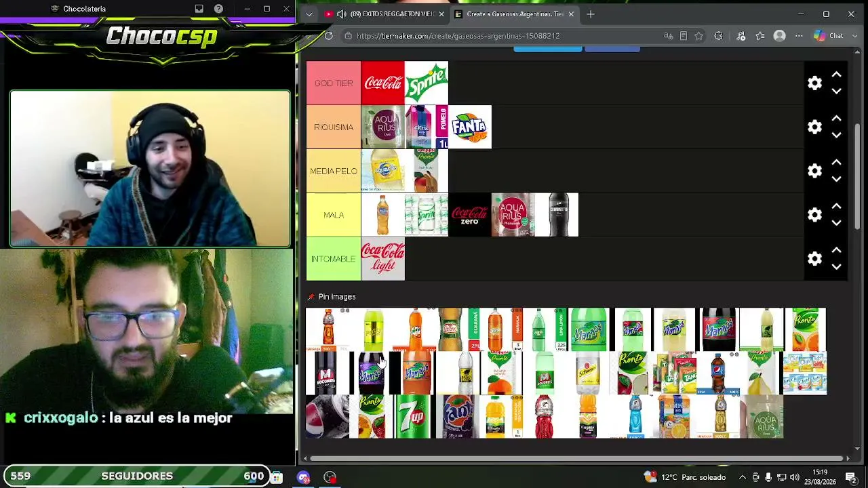Open the browser settings and more menu

coord(799,36)
